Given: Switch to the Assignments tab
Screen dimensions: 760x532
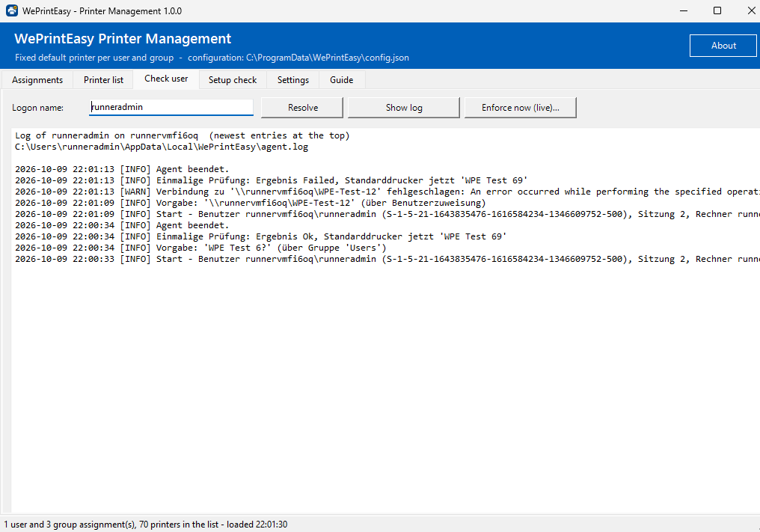Looking at the screenshot, I should coord(37,80).
